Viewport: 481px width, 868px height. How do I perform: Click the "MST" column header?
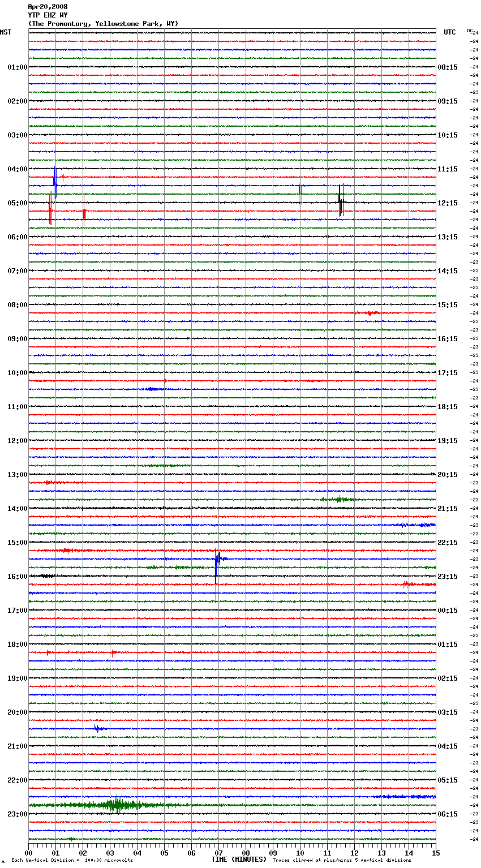click(6, 32)
